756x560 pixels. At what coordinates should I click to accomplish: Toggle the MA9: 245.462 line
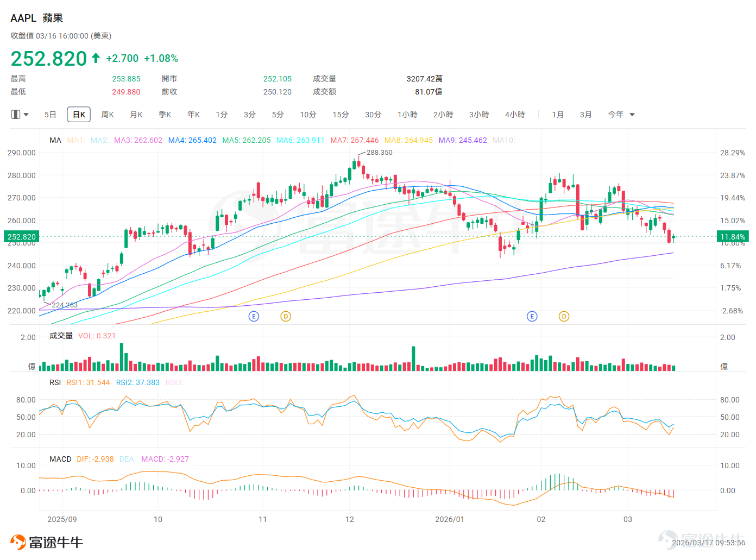(x=463, y=140)
